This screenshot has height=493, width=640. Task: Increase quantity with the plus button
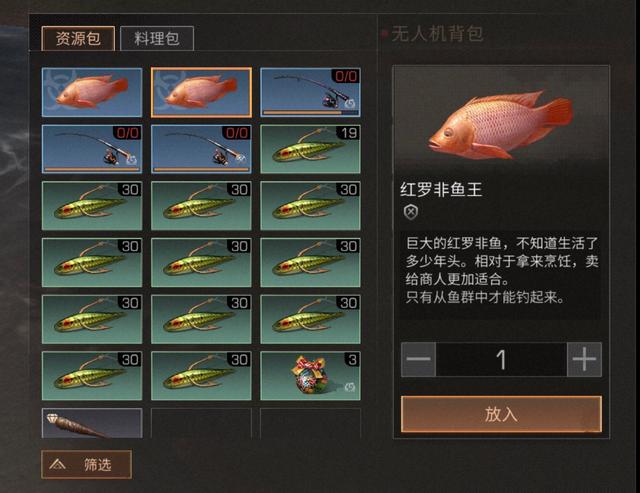(584, 359)
